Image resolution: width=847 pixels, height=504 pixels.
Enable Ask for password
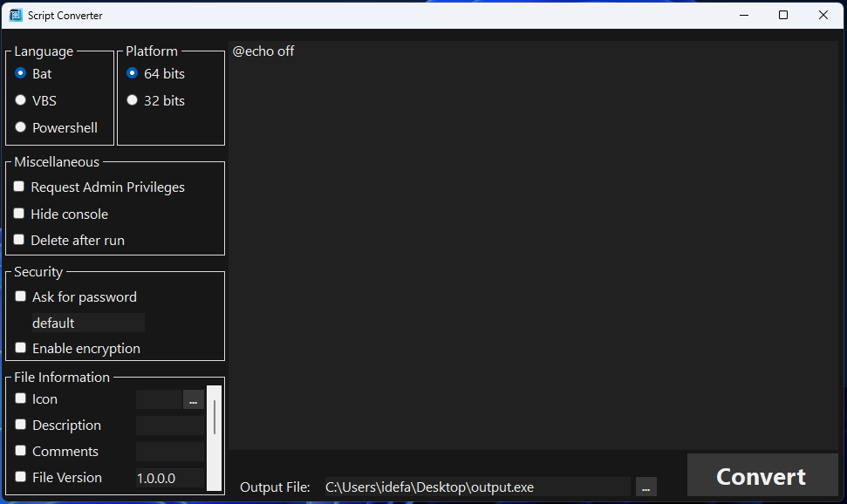coord(21,296)
